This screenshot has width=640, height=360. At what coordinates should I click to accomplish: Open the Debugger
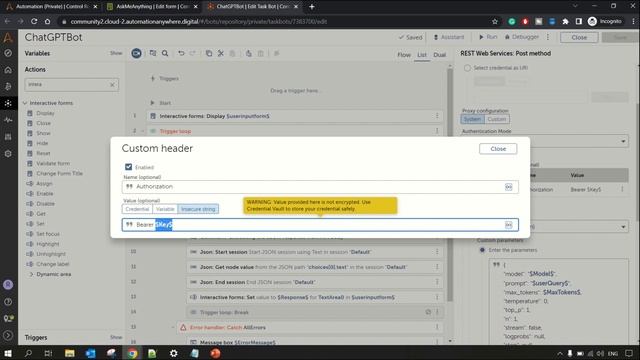(x=522, y=37)
